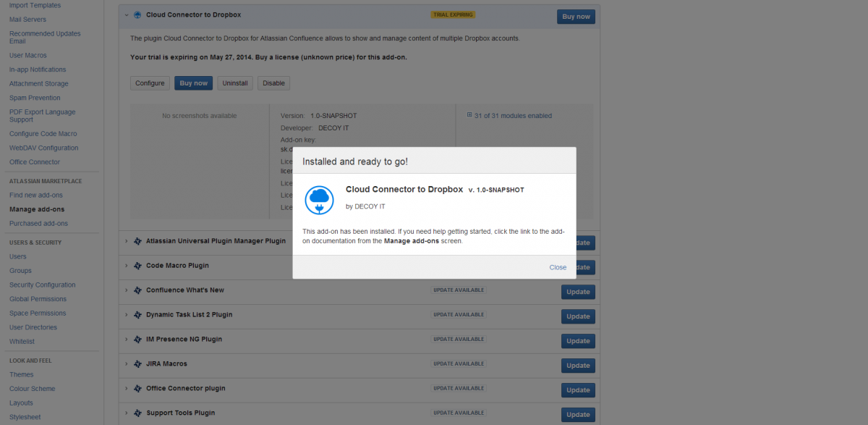Open Mail Servers in the sidebar
The image size is (868, 425).
pos(27,20)
